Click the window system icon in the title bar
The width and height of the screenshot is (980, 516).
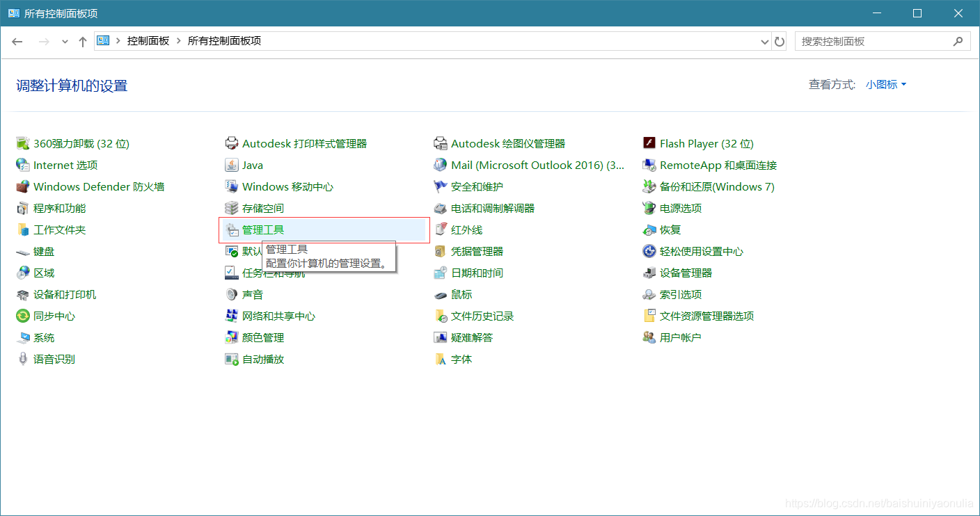pos(13,13)
